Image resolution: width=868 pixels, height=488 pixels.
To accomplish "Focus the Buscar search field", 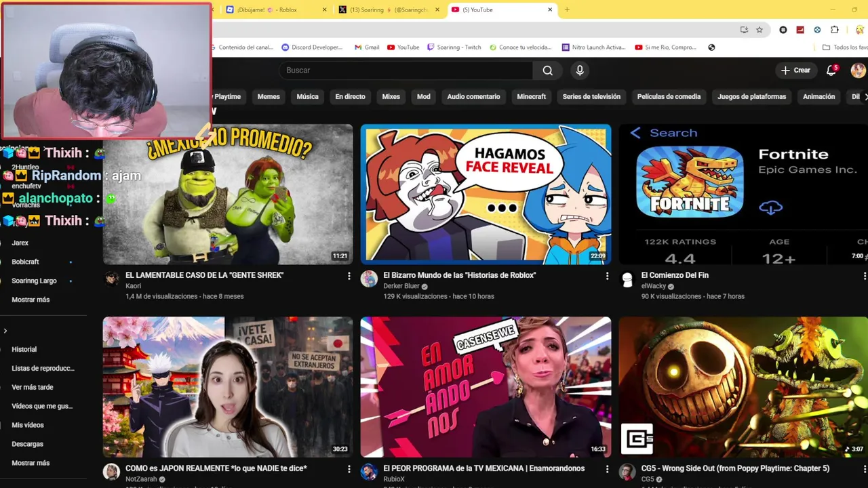I will (x=406, y=70).
